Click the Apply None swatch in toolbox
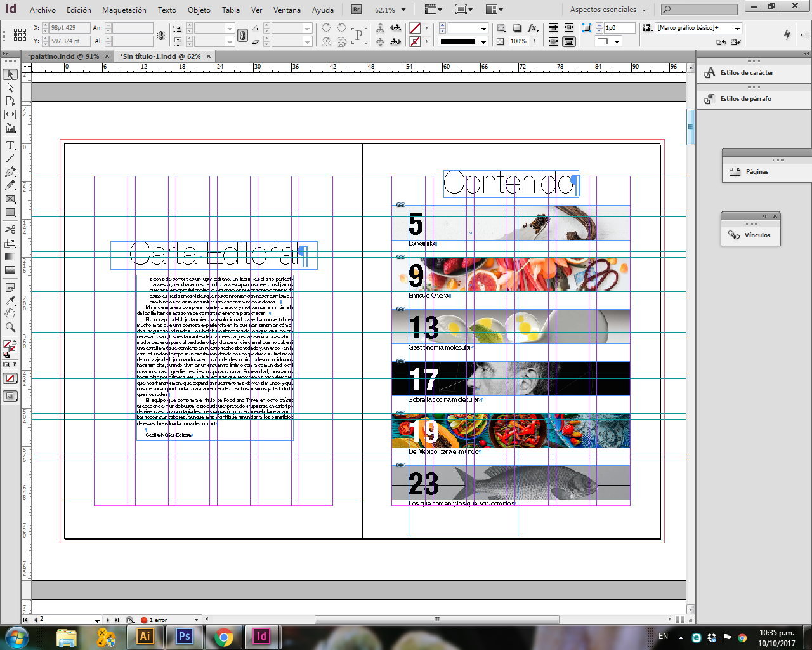812x650 pixels. [x=10, y=379]
